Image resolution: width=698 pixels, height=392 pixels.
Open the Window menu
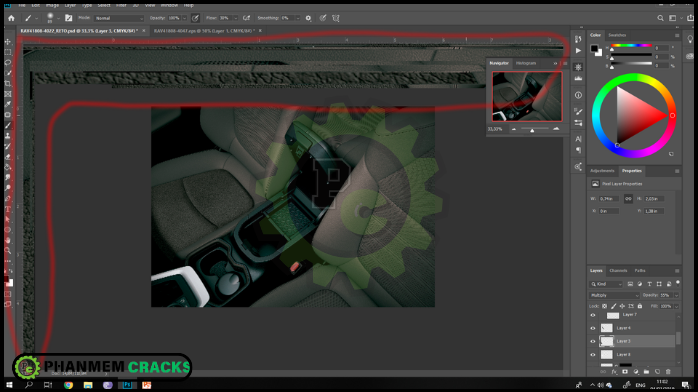169,5
